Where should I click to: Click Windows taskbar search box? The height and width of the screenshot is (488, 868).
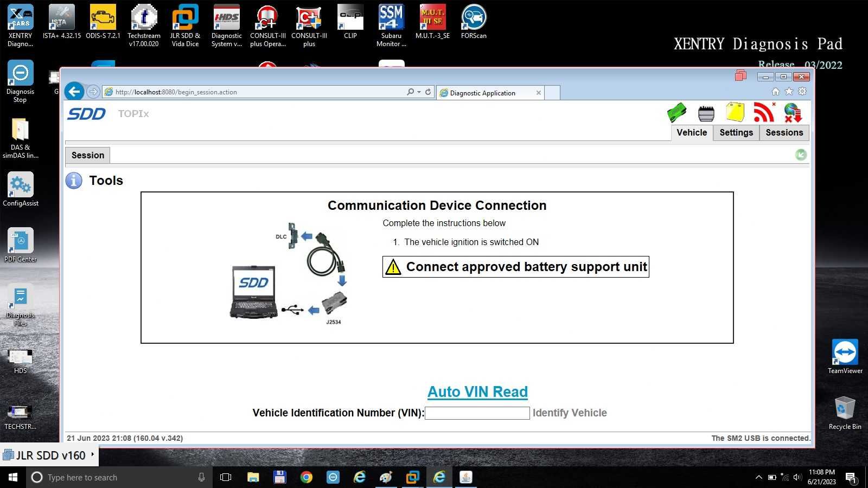(119, 478)
